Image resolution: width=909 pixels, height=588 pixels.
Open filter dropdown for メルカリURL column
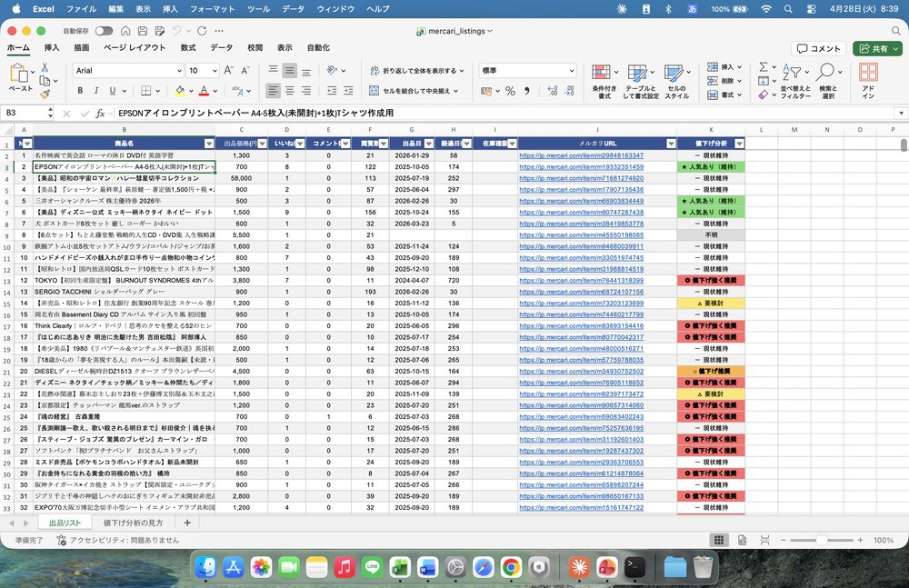[671, 144]
